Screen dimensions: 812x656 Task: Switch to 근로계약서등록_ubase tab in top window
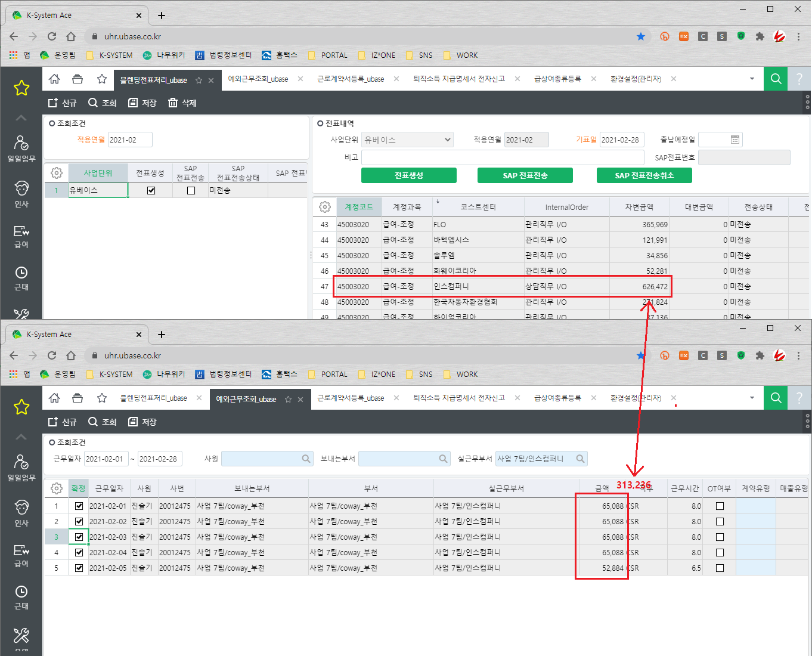[351, 79]
